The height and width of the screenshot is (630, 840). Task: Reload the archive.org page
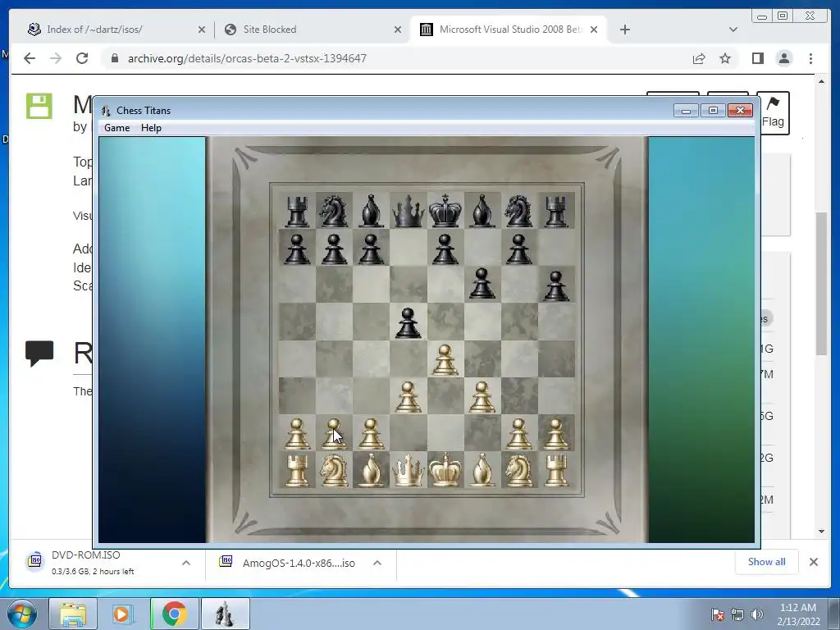click(x=82, y=58)
